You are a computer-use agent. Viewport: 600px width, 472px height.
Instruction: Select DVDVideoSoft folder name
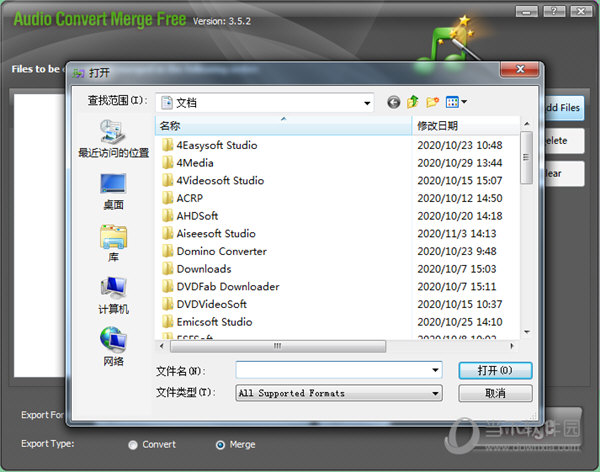pyautogui.click(x=212, y=304)
